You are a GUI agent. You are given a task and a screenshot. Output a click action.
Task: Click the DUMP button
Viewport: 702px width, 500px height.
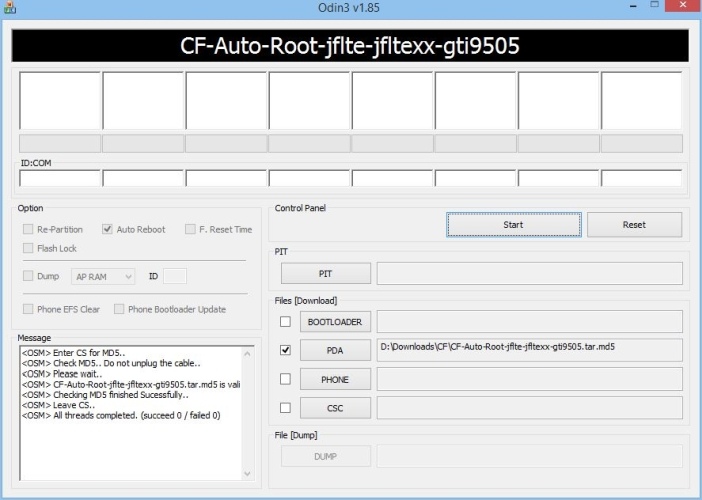(x=325, y=457)
